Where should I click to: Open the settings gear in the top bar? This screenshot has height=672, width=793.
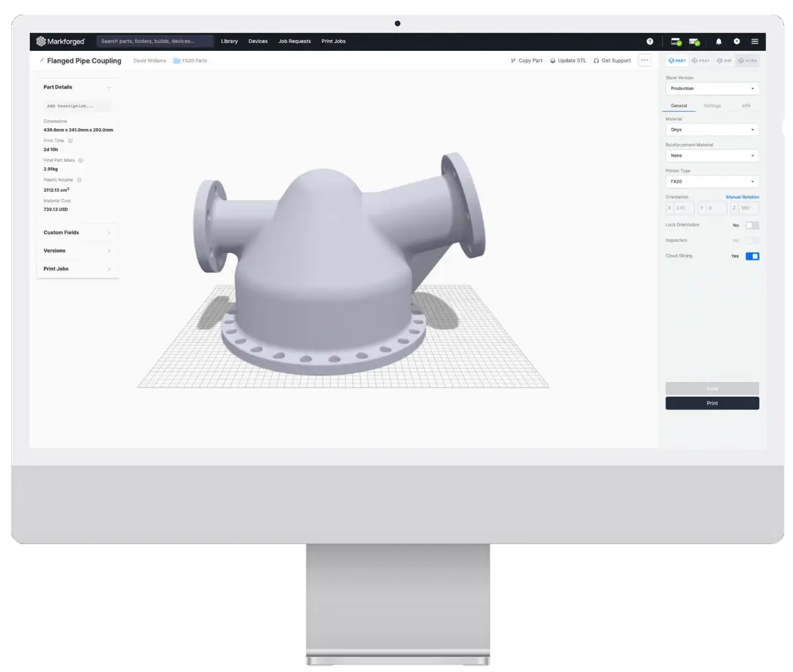737,41
